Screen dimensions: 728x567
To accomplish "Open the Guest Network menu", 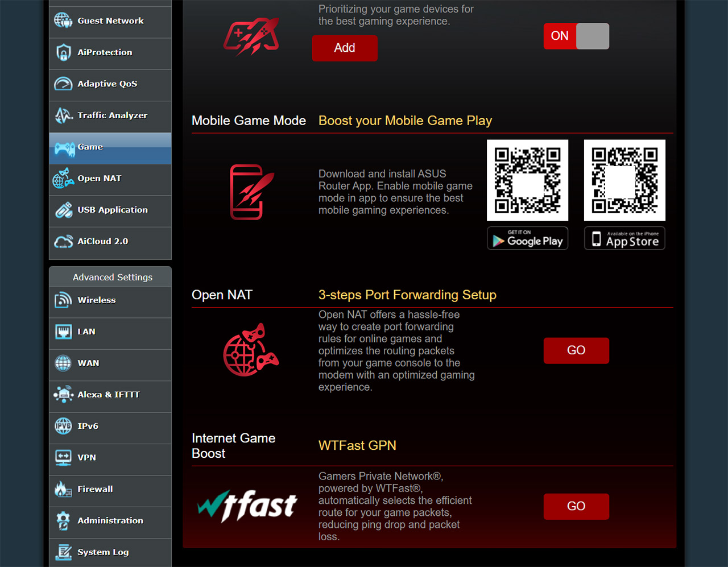I will click(110, 22).
